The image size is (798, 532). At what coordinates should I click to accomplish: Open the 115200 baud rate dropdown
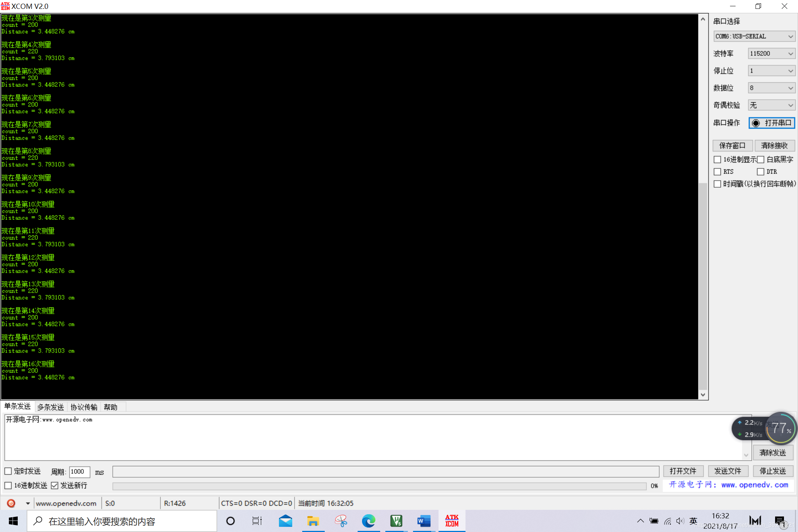tap(771, 54)
